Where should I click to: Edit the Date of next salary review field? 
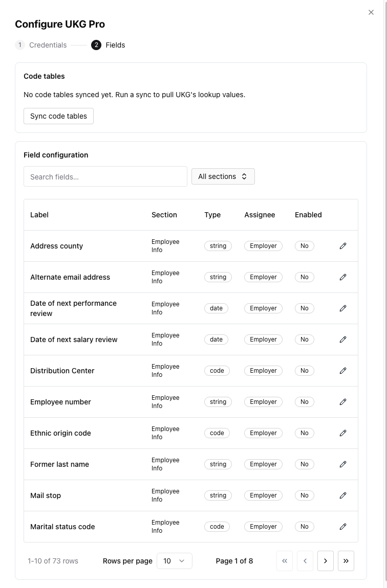click(x=342, y=340)
